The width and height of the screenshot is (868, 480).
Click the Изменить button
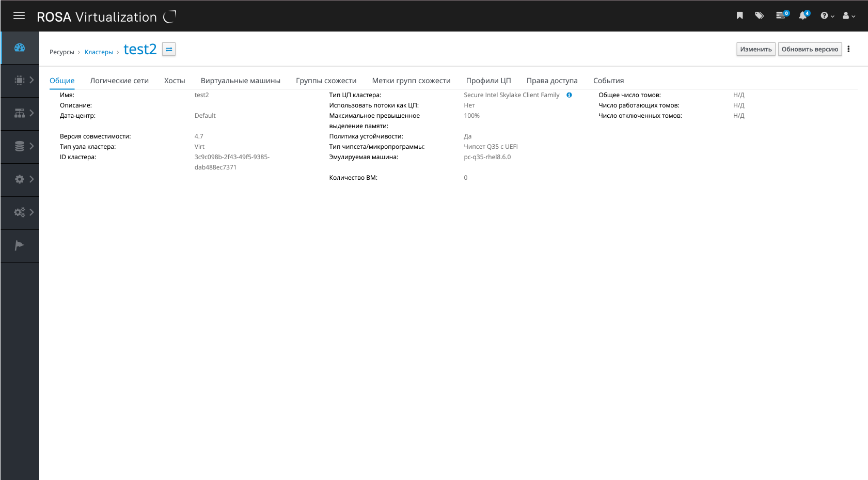tap(755, 50)
